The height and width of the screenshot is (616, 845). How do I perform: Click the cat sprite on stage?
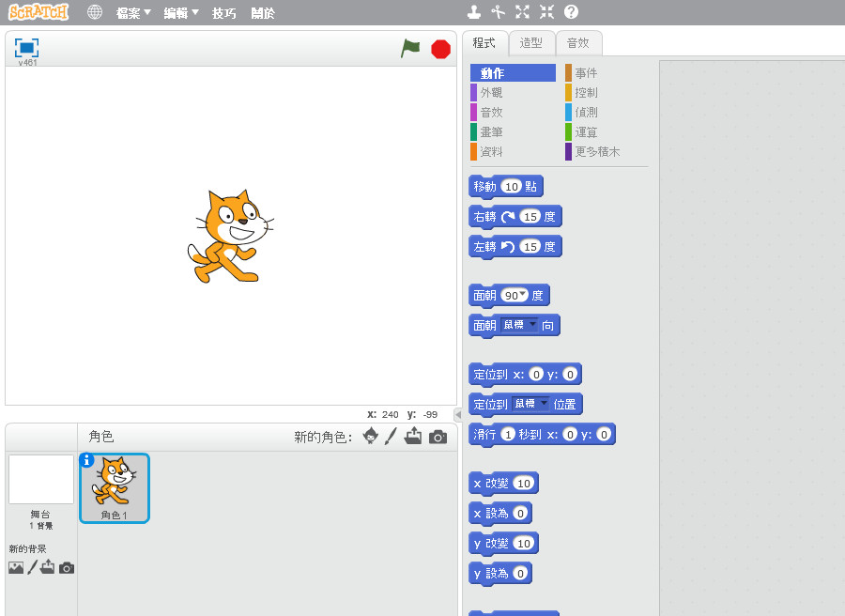(230, 236)
